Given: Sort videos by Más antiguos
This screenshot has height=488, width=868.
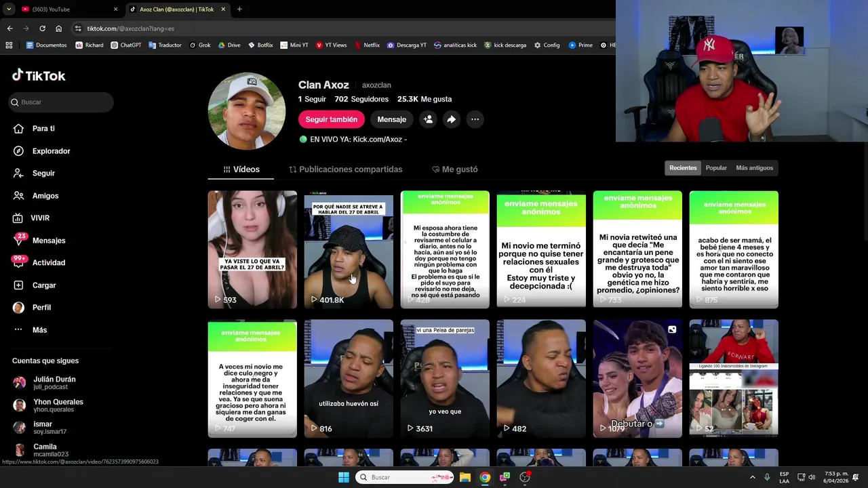Looking at the screenshot, I should click(x=754, y=168).
